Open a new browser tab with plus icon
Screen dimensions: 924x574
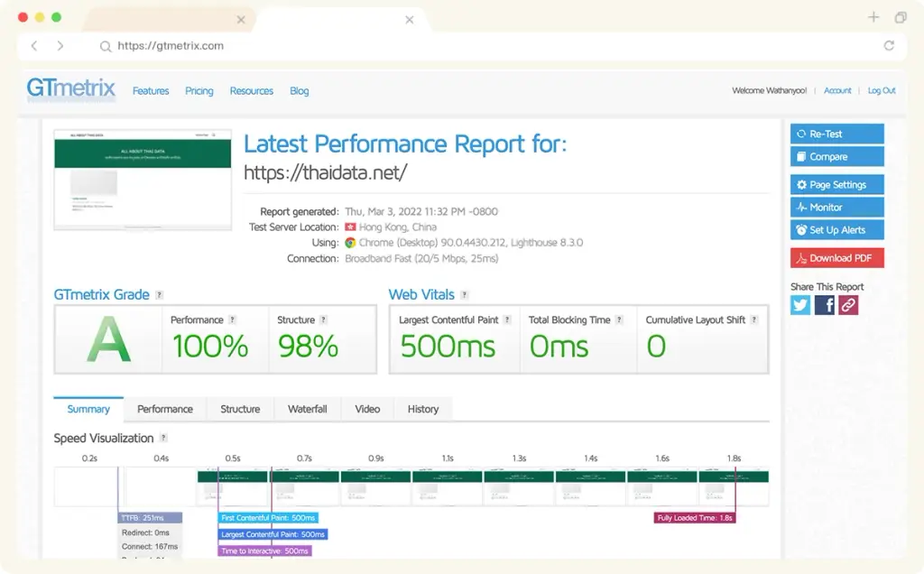873,17
